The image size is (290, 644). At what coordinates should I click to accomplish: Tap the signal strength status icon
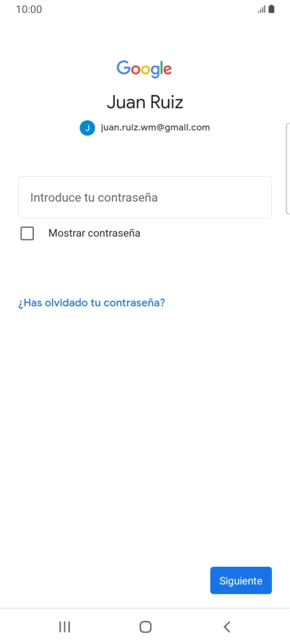(261, 9)
